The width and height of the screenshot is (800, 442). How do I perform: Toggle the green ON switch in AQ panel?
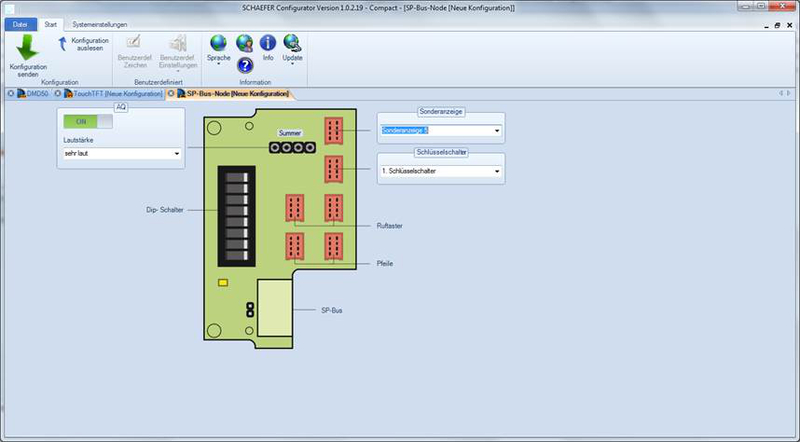88,121
